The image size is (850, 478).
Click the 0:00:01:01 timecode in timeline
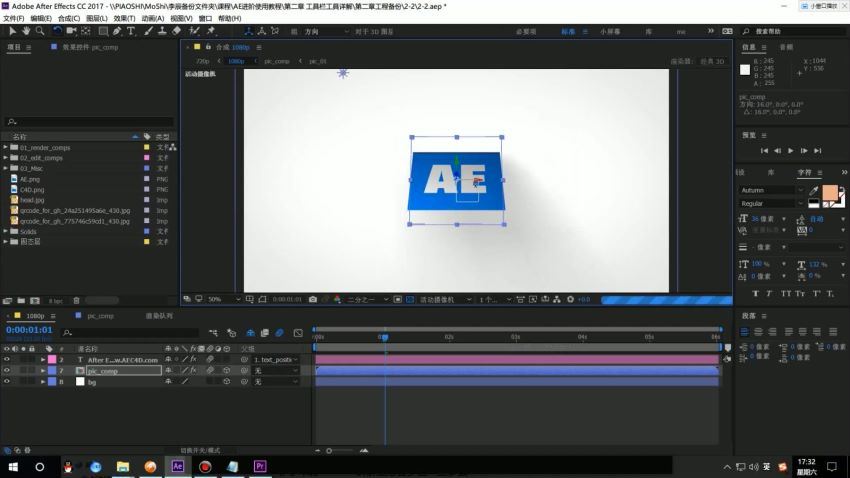(29, 330)
